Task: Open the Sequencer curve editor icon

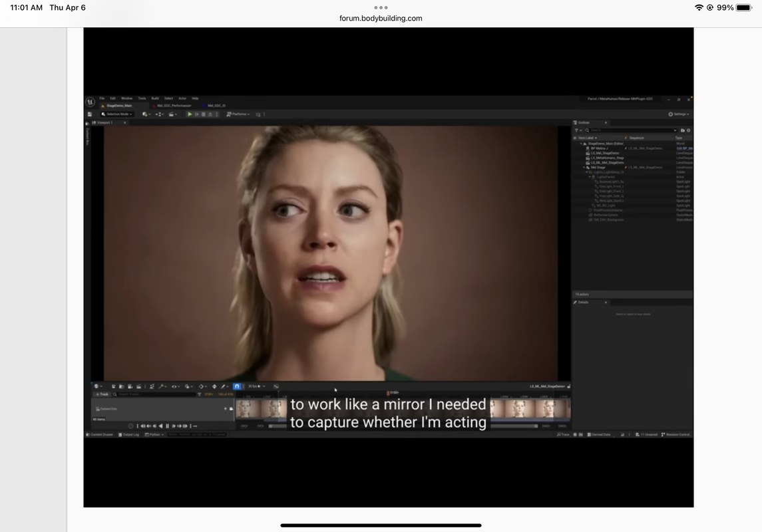Action: point(276,386)
